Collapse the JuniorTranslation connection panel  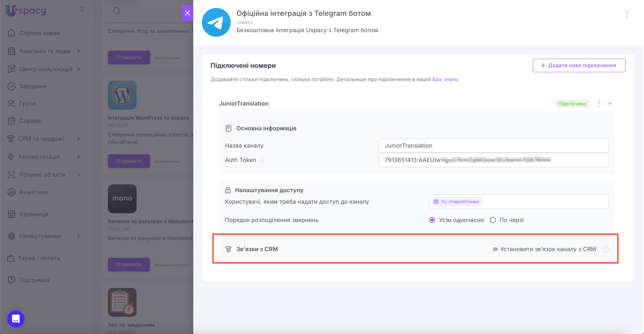coord(610,104)
